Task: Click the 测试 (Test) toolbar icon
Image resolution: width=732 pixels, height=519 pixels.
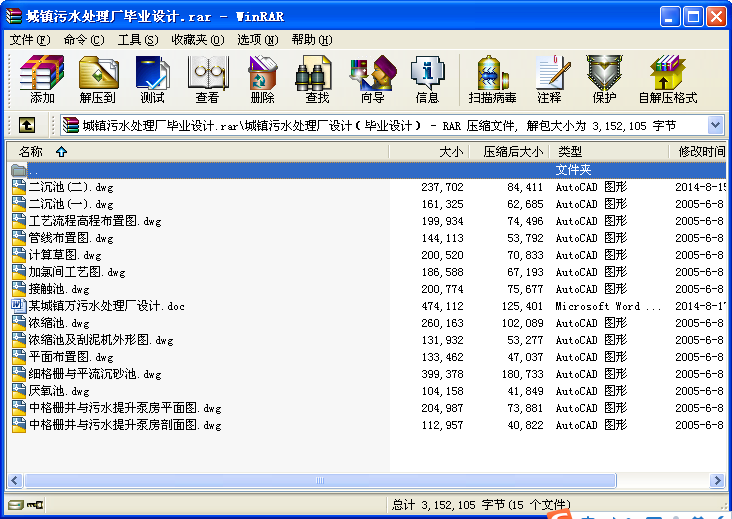Action: point(152,79)
